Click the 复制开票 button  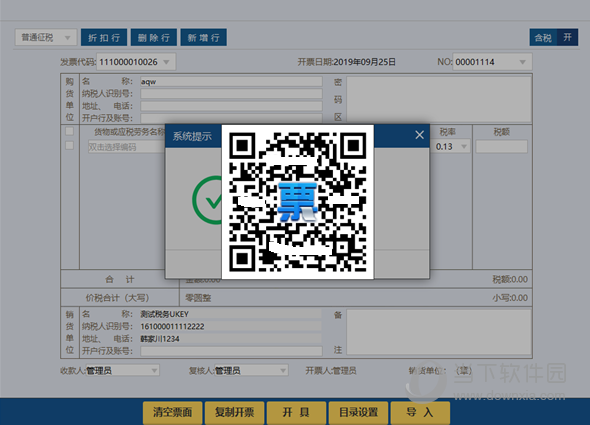[x=235, y=413]
